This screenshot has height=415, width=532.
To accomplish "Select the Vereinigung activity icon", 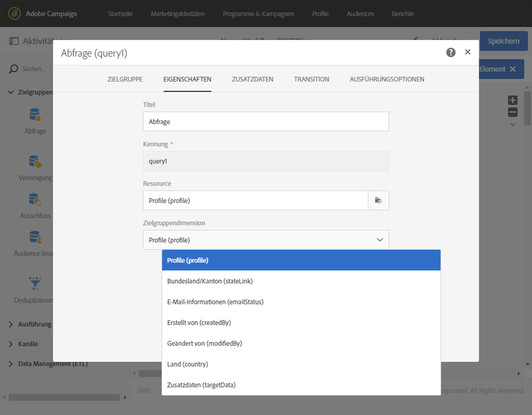I will click(35, 162).
